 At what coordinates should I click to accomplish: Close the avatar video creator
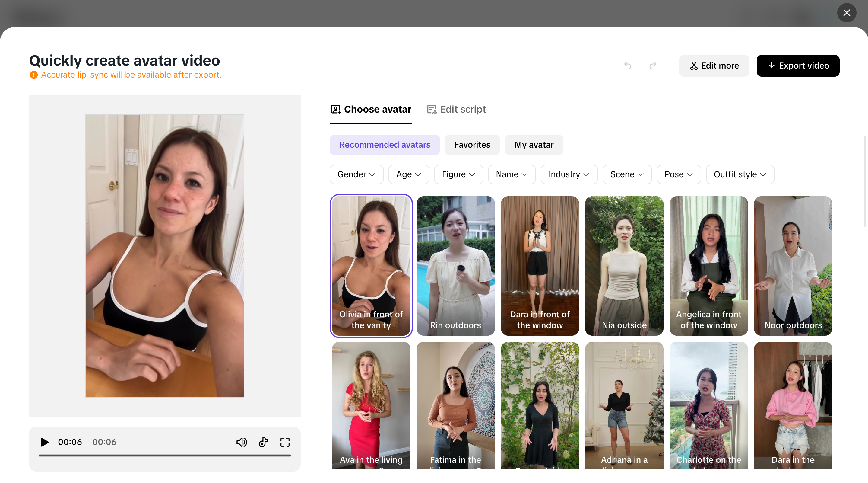pyautogui.click(x=847, y=13)
